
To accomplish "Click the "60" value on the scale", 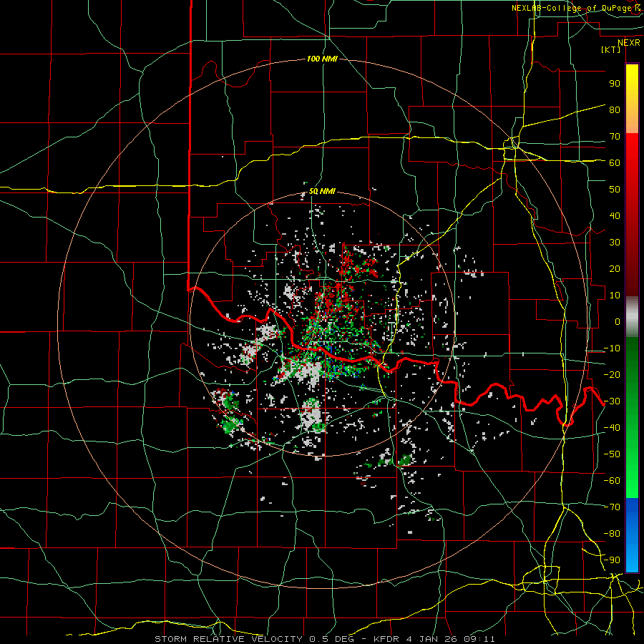I will tap(615, 163).
